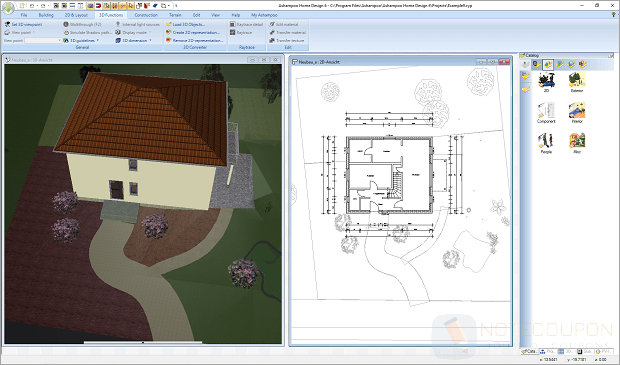Select the last Catalog toolbar category icon

coord(582,64)
